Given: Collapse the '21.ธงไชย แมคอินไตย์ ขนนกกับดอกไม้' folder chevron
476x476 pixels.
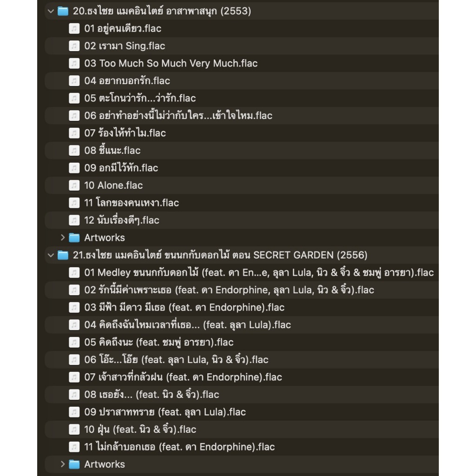Looking at the screenshot, I should pos(51,255).
